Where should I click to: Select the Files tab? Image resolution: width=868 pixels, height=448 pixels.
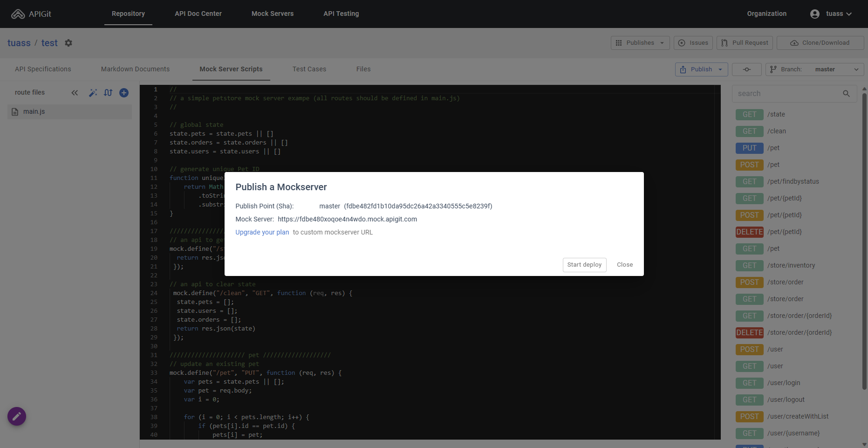pos(363,69)
